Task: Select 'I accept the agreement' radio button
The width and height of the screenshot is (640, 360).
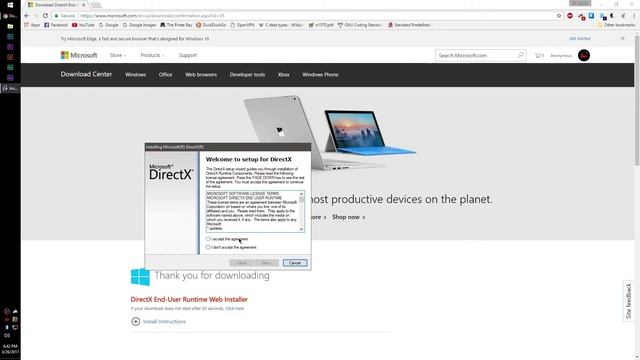Action: (x=208, y=239)
